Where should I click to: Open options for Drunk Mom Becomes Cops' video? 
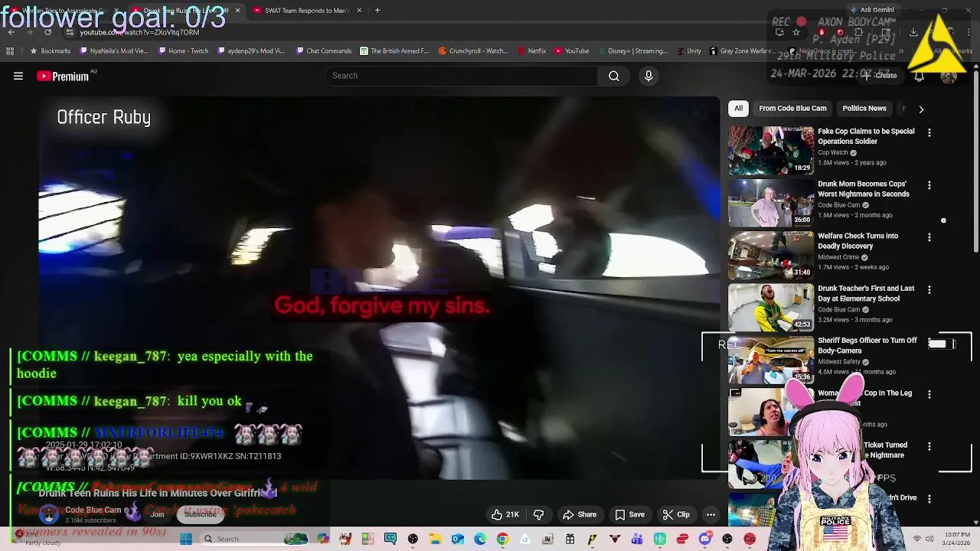pyautogui.click(x=929, y=185)
